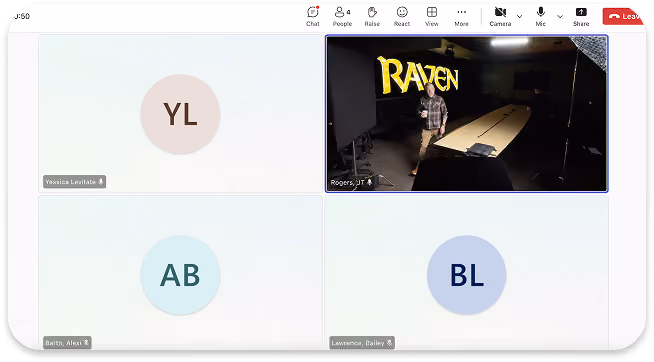
Task: Show the People participants list
Action: pyautogui.click(x=342, y=17)
